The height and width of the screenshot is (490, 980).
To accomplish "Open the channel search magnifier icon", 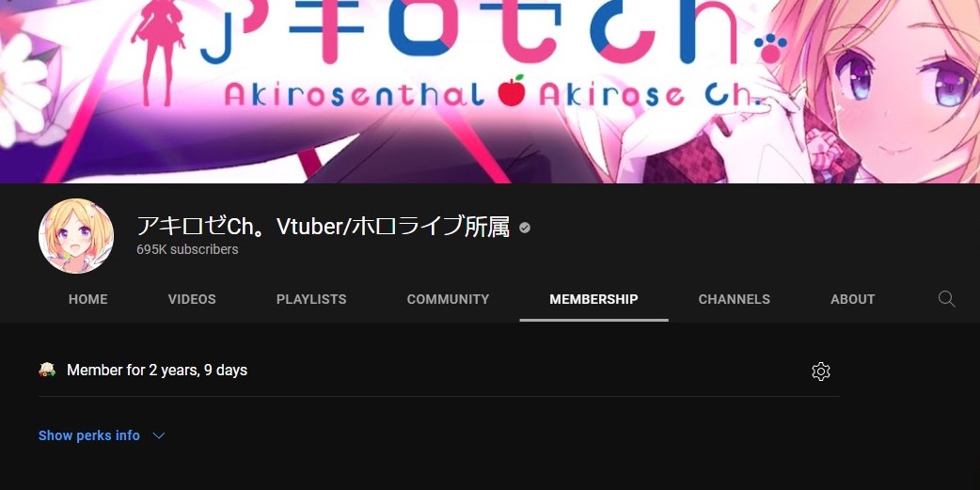I will click(x=946, y=299).
